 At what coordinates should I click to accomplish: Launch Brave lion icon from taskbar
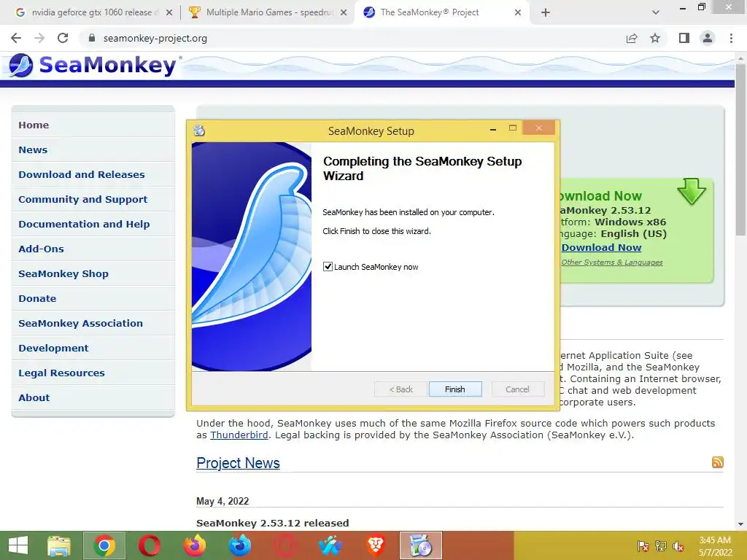click(x=376, y=545)
